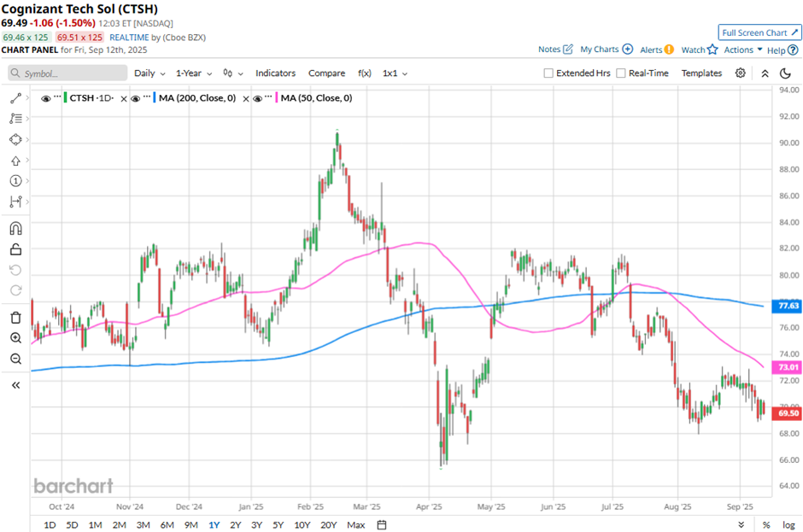Select the 1Y time range
803x532 pixels.
coord(214,525)
